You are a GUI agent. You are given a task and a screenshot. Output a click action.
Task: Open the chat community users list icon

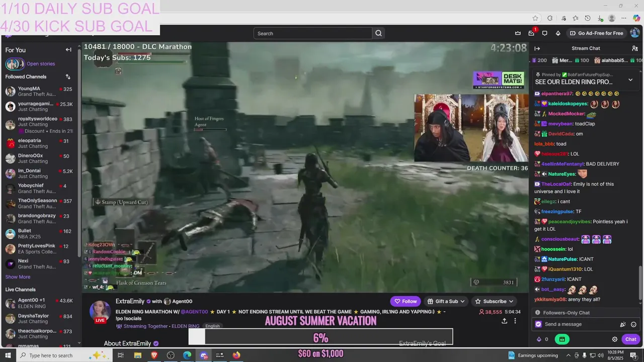click(x=635, y=48)
